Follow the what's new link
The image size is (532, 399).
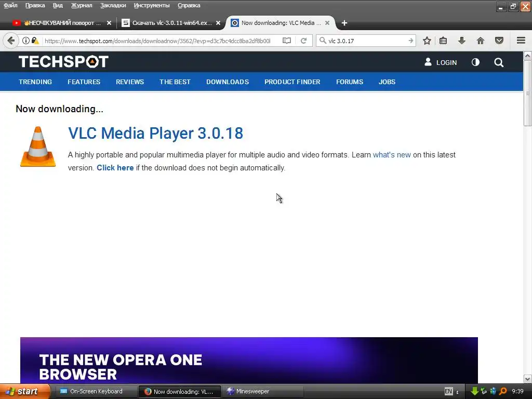pos(392,155)
